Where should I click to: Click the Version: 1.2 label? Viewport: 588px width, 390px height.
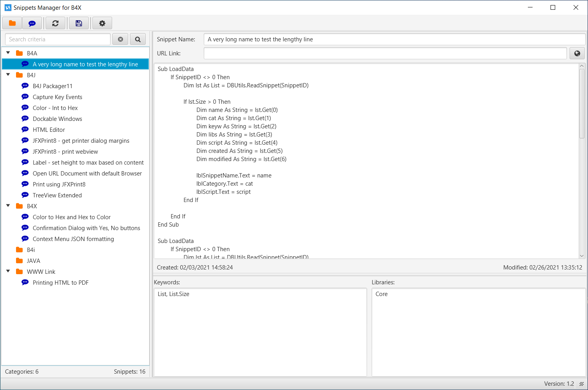[559, 384]
